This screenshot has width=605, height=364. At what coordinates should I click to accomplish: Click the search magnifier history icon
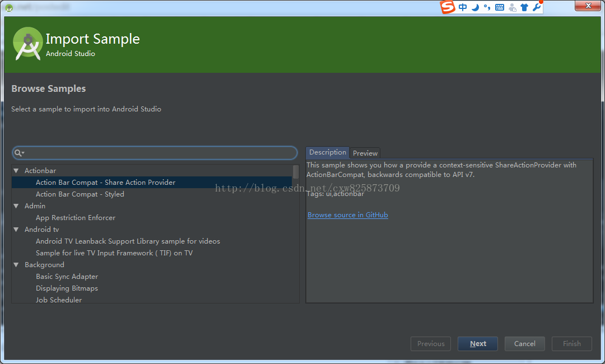click(19, 153)
